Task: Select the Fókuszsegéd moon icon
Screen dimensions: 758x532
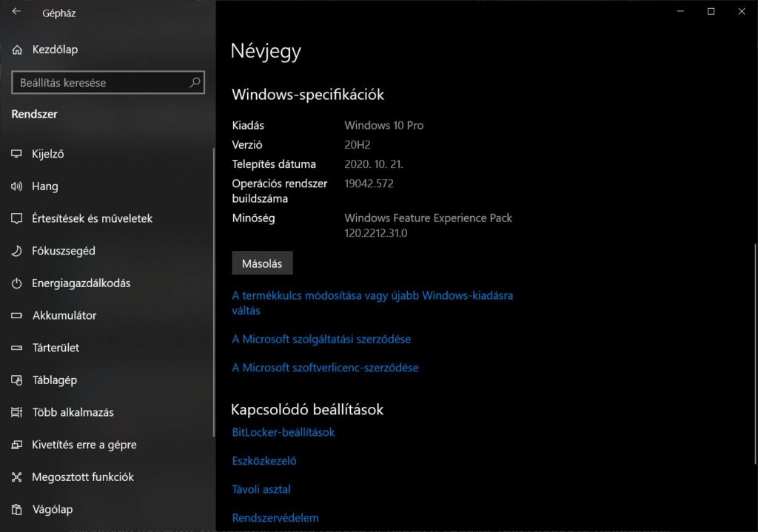Action: (16, 251)
